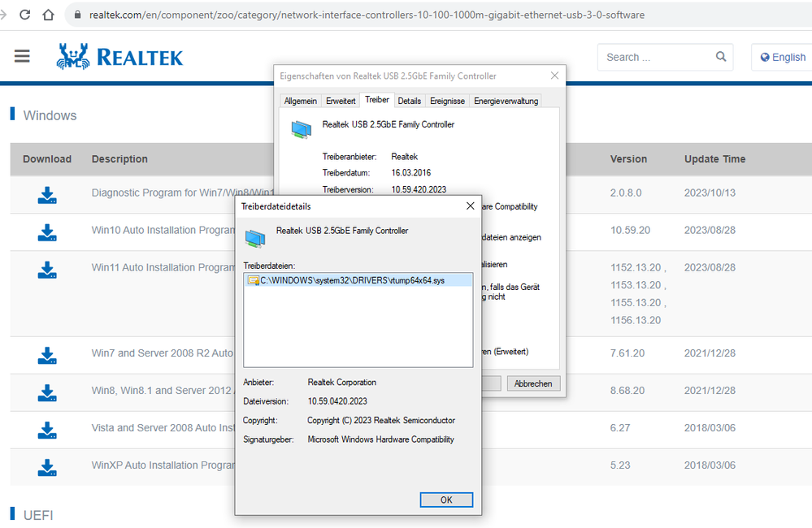Click the Copyright (C) 2023 Realtek Semiconductor text
The width and height of the screenshot is (812, 528).
tap(381, 420)
